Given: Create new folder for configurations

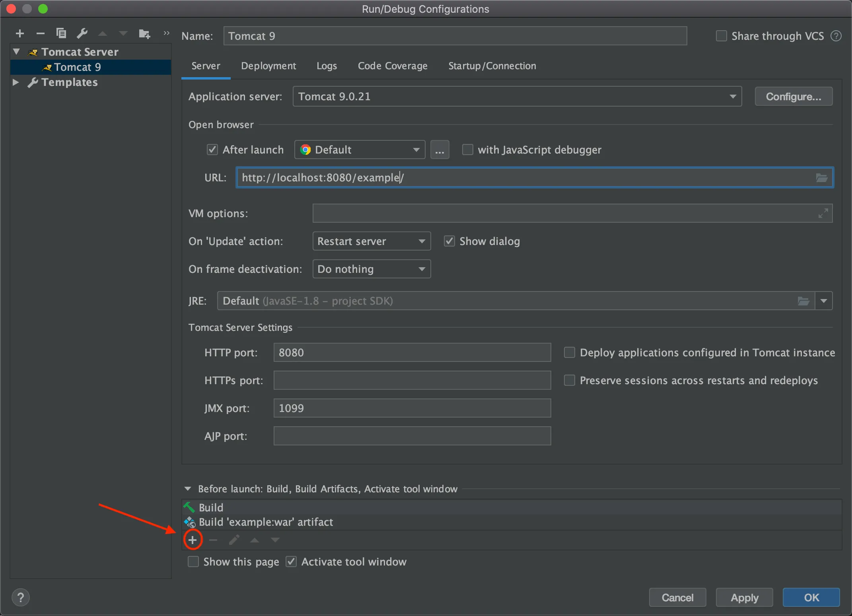Looking at the screenshot, I should coord(144,34).
